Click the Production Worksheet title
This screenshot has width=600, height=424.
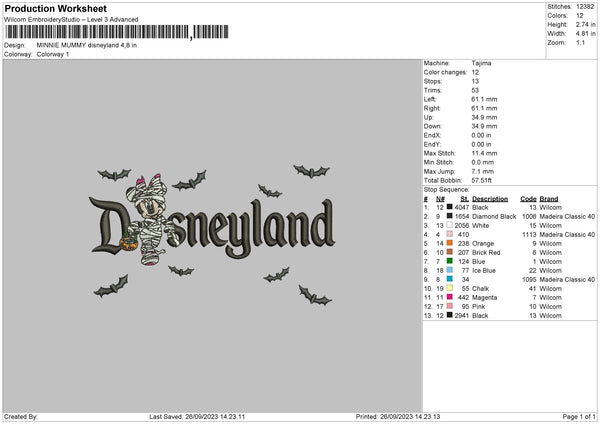56,8
